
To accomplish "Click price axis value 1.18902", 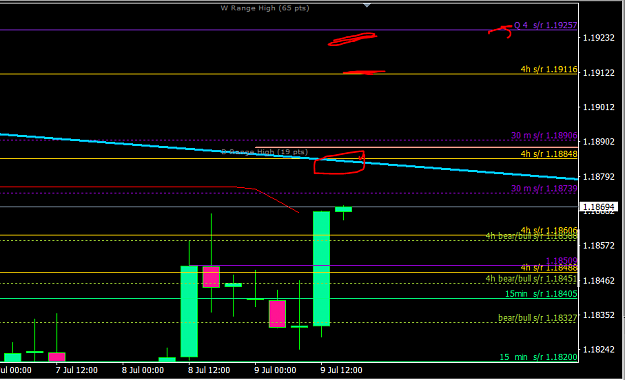I will pyautogui.click(x=598, y=142).
